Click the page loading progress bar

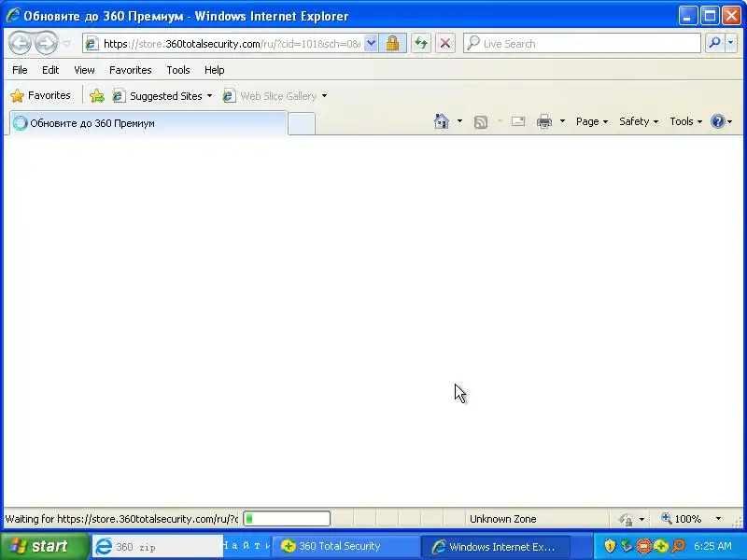pos(287,519)
